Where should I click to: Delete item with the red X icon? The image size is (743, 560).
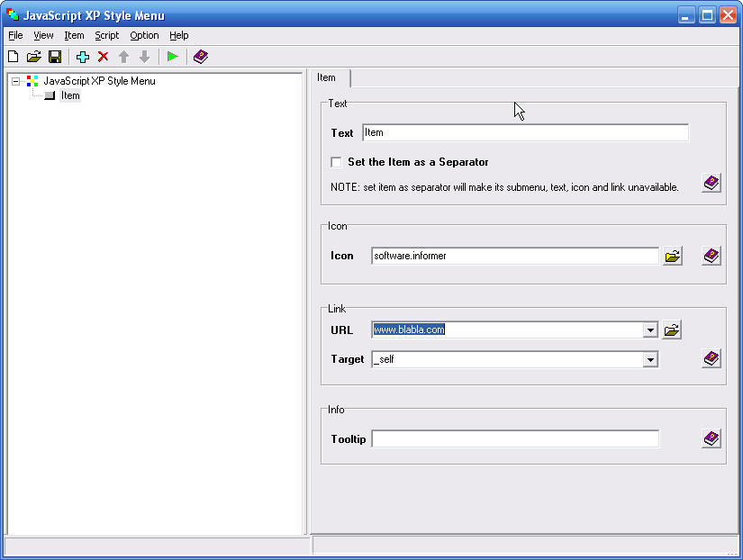104,57
